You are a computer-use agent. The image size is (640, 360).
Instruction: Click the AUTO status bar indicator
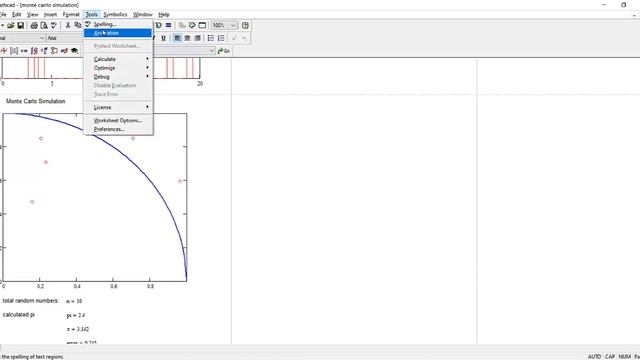point(594,356)
